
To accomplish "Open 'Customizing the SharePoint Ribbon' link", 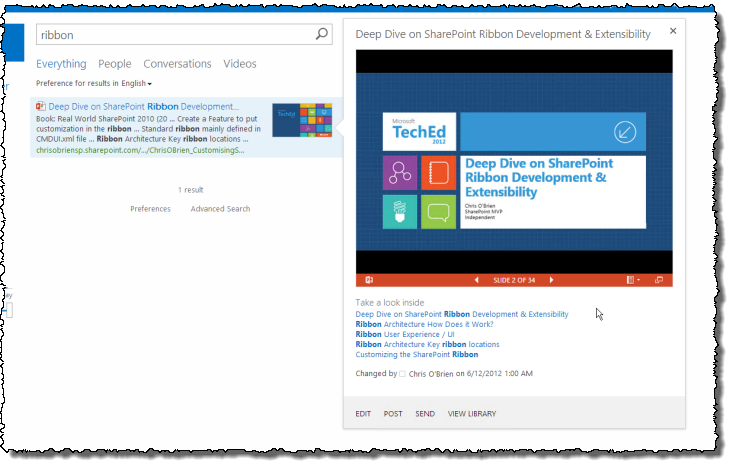I will coord(417,355).
